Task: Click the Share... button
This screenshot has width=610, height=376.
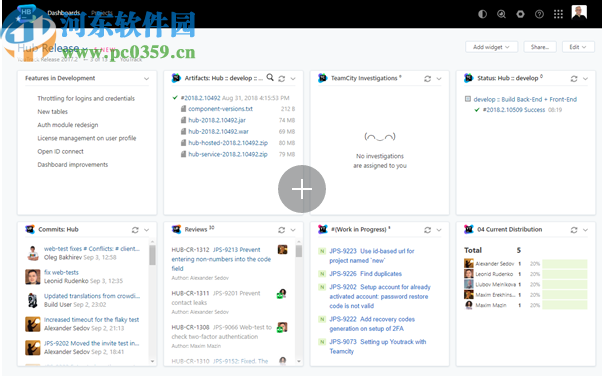Action: pyautogui.click(x=540, y=47)
